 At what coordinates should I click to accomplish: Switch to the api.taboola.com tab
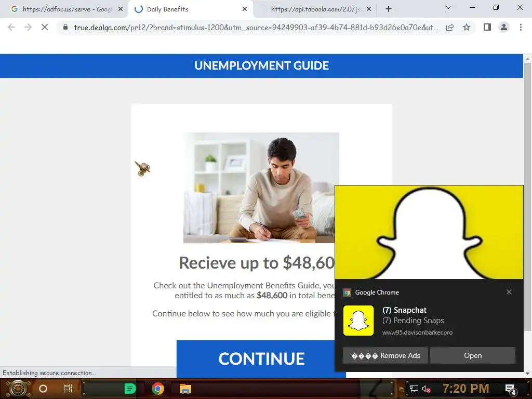315,9
